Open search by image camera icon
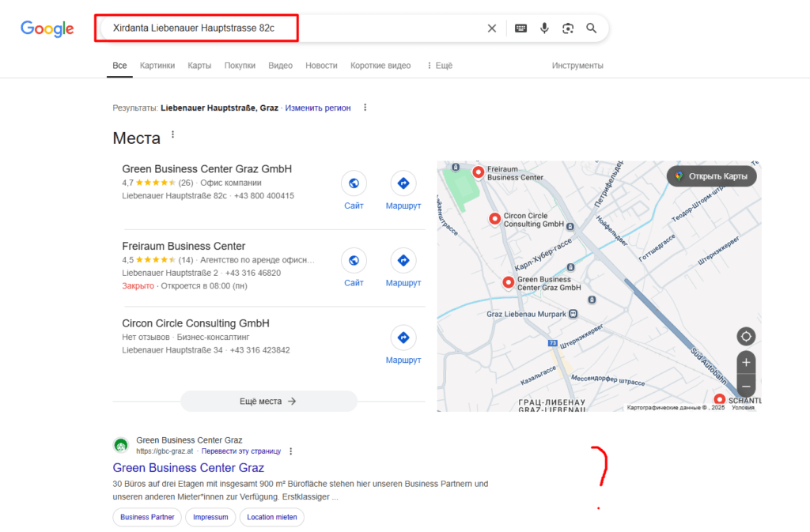The image size is (810, 532). [x=568, y=28]
